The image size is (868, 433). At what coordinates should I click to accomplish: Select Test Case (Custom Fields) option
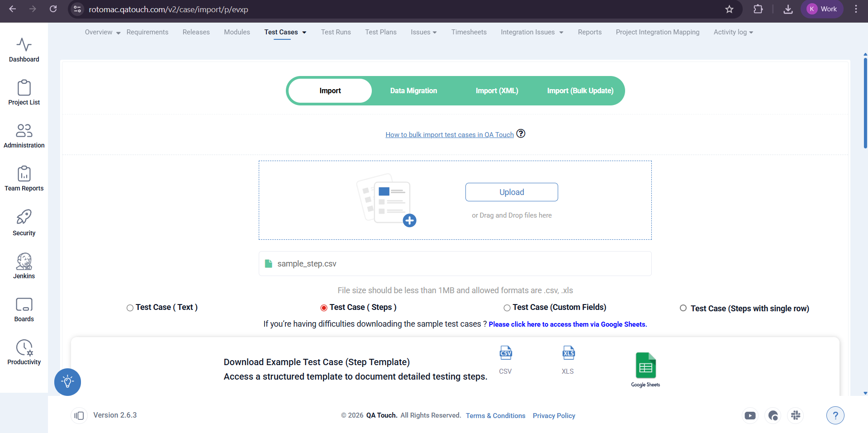tap(507, 308)
